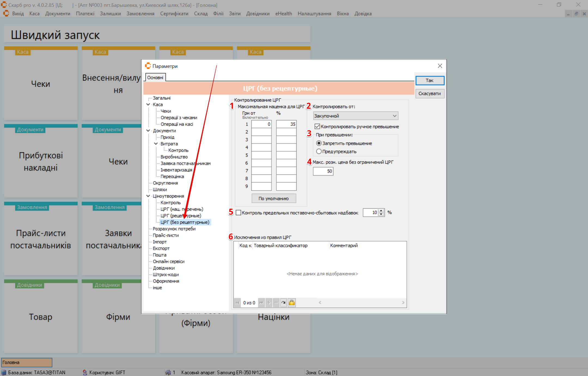Click the add record plus icon

pyautogui.click(x=269, y=302)
